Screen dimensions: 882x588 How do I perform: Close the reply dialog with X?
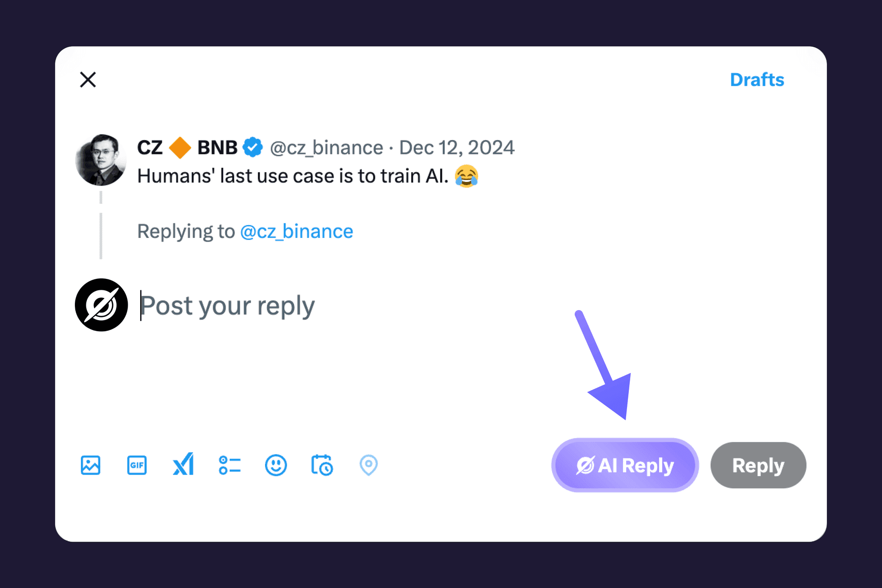click(88, 79)
